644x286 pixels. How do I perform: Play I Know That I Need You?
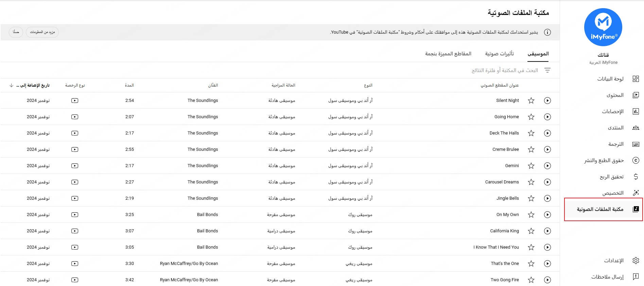coord(547,247)
